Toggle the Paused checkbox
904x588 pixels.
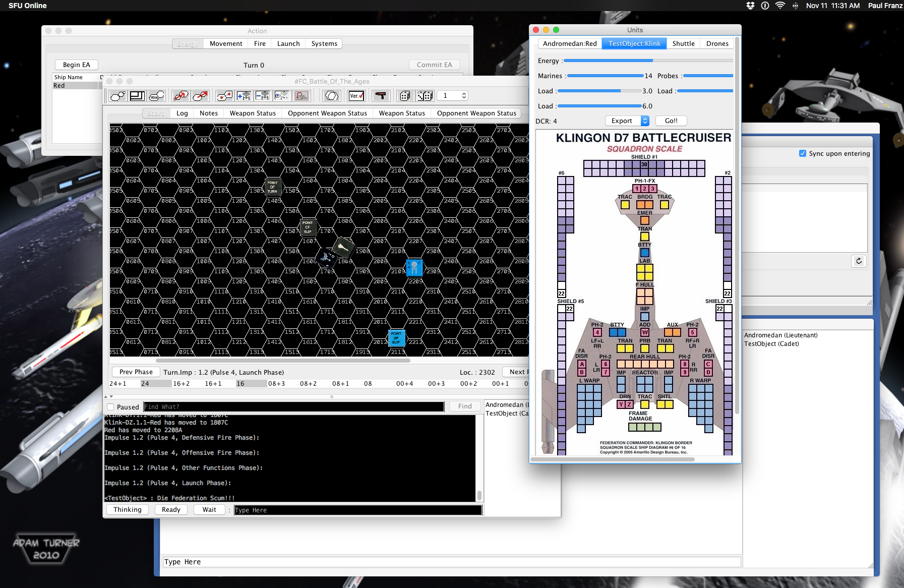(x=110, y=407)
